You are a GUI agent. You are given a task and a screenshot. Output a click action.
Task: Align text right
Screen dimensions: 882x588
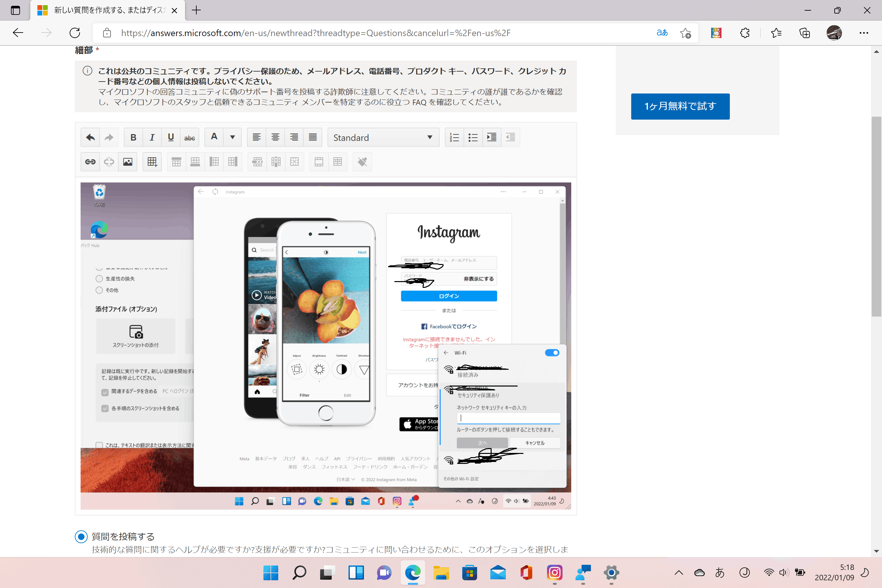294,138
